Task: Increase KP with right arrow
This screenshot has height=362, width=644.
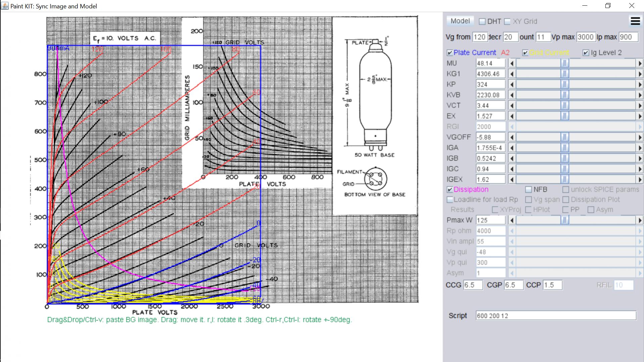Action: point(640,85)
